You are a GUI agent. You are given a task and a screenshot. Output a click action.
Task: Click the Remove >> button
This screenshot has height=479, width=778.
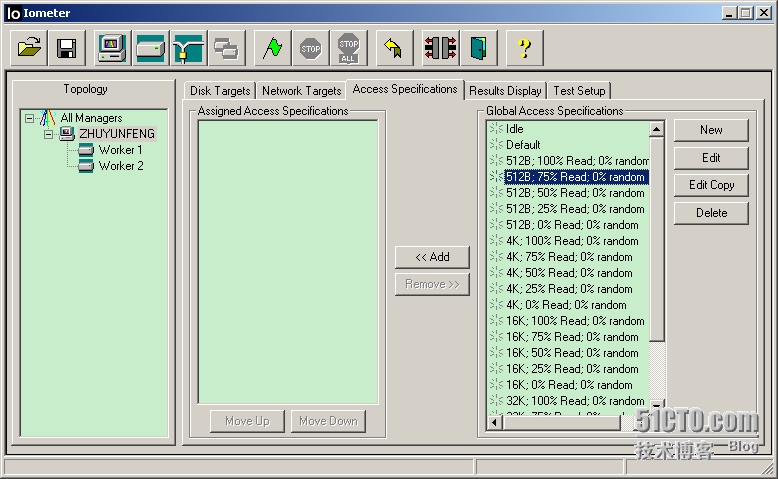[432, 284]
